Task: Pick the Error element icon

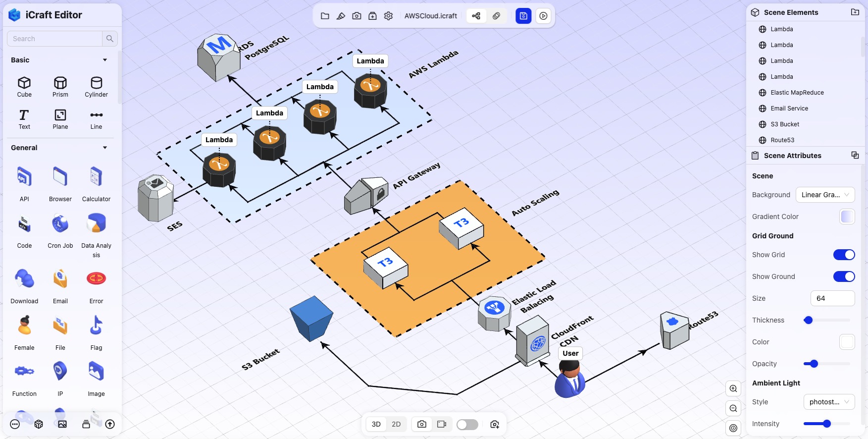Action: (97, 279)
